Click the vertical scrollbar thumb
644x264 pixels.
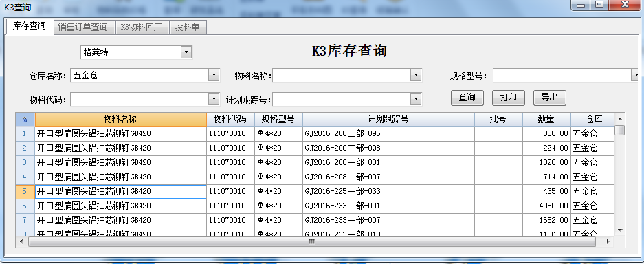620,131
